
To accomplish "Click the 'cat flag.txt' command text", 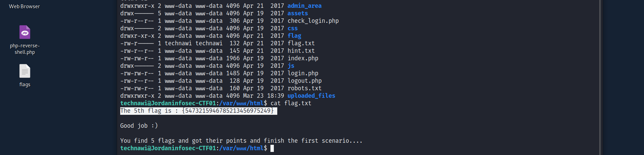I will click(291, 103).
